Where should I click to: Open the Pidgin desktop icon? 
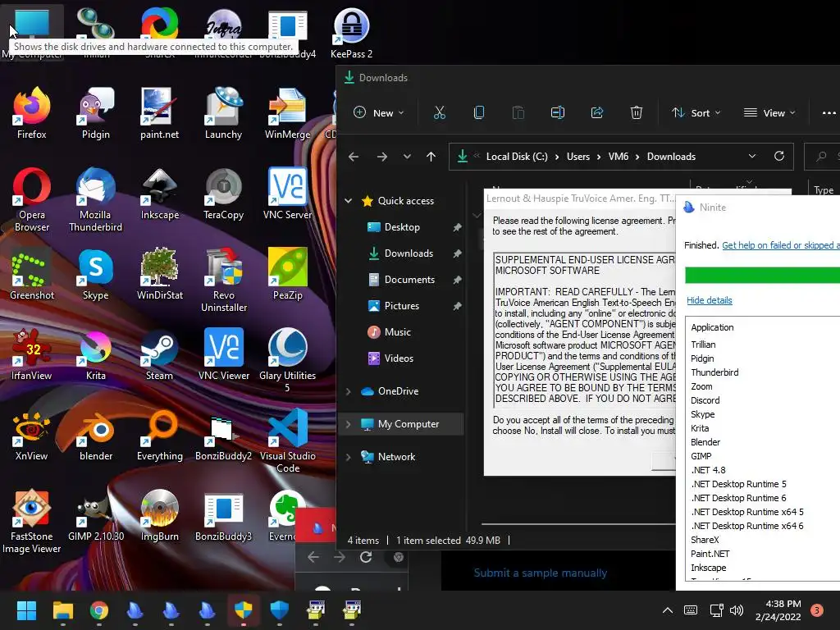[x=96, y=113]
